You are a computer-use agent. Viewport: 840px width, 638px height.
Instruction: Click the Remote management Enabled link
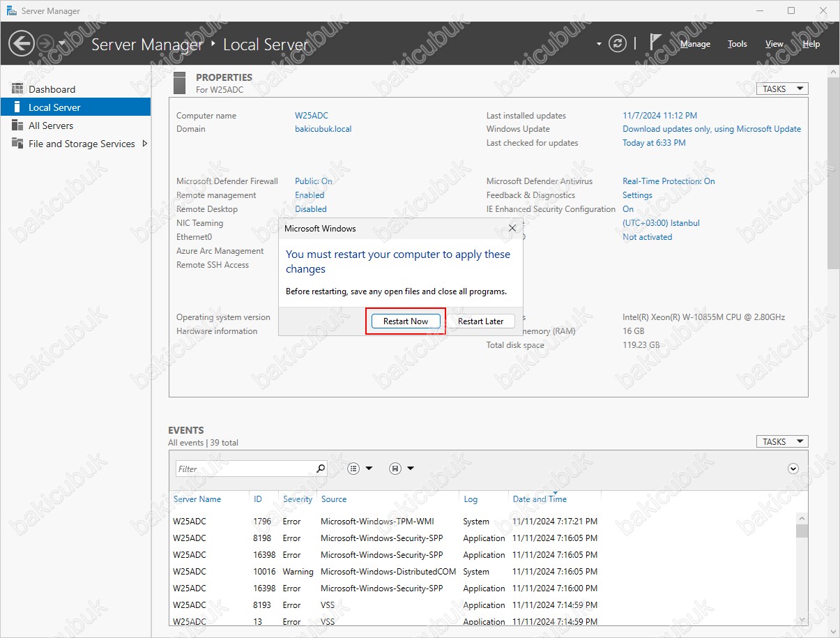coord(310,195)
